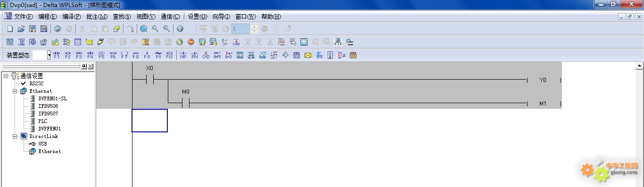The height and width of the screenshot is (187, 644).
Task: Open an existing project file
Action: click(x=21, y=29)
